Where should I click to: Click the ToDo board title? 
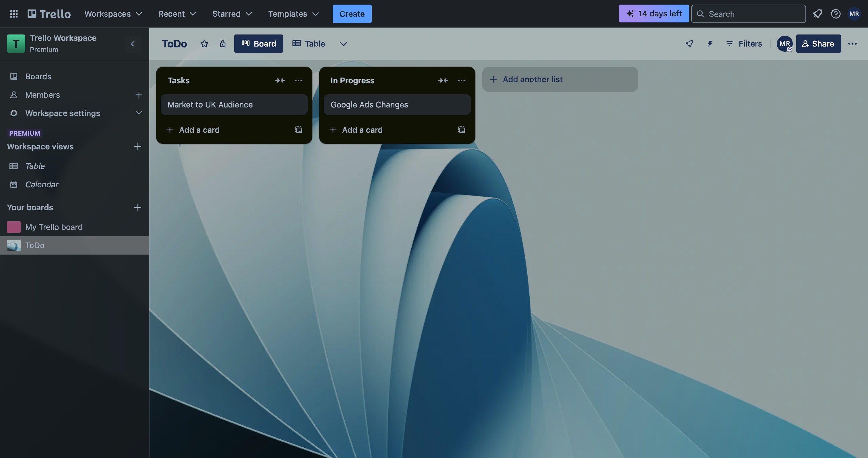tap(174, 43)
